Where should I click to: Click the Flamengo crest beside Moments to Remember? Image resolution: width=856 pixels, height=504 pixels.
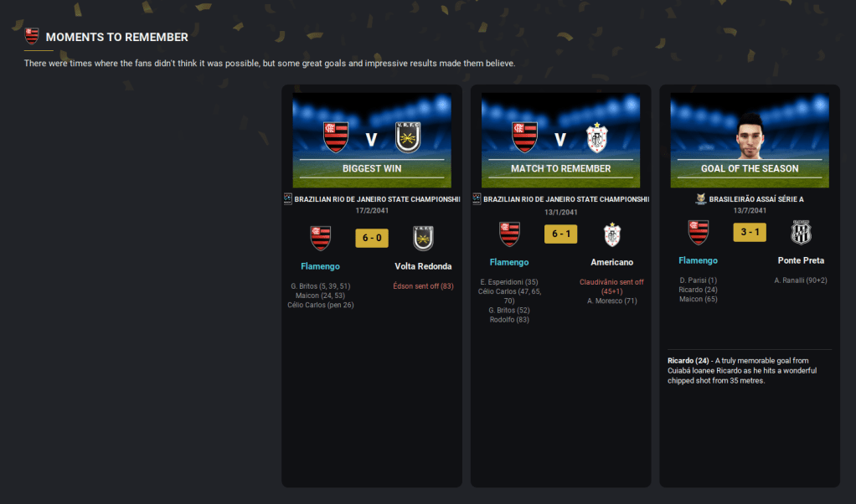[x=32, y=37]
